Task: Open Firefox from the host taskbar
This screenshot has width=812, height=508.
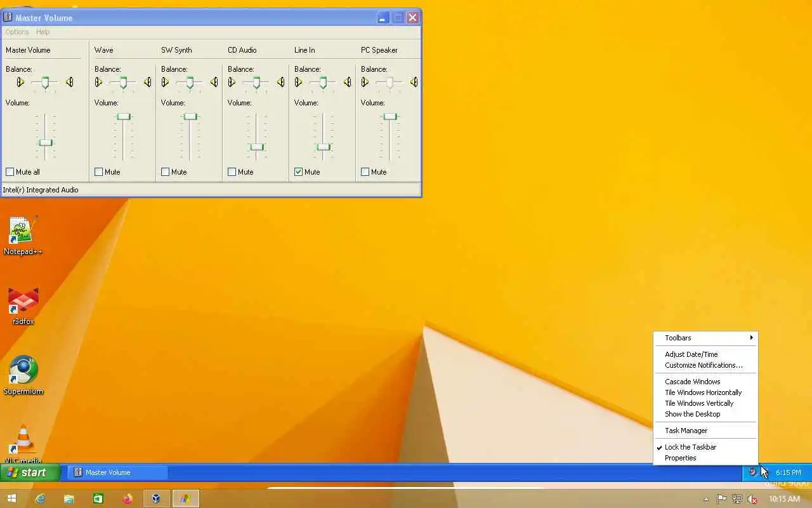Action: (x=127, y=498)
